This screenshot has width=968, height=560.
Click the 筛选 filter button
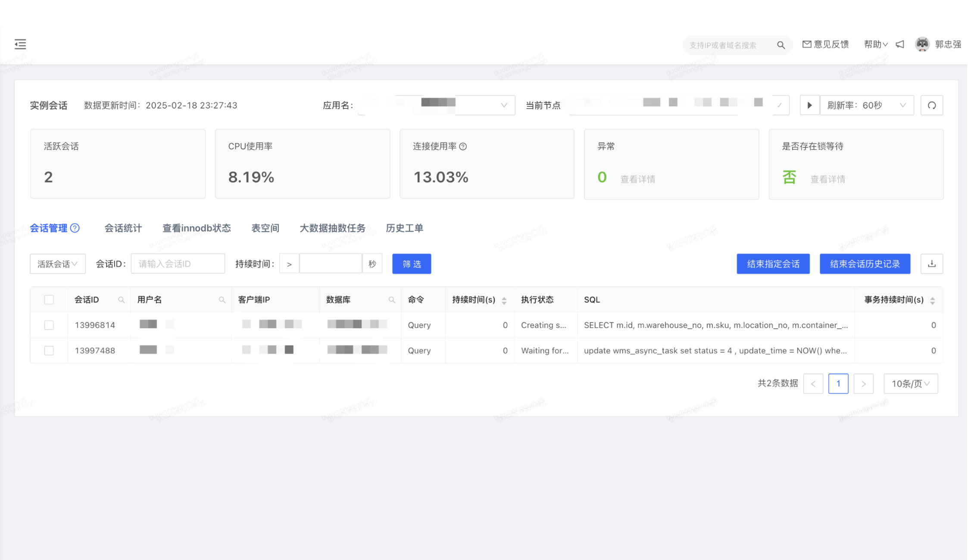click(411, 264)
